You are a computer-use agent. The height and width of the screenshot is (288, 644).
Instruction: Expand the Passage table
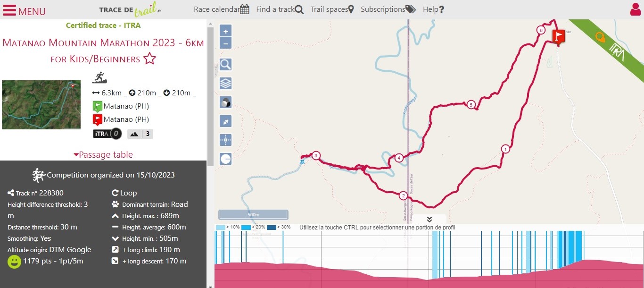[x=103, y=154]
